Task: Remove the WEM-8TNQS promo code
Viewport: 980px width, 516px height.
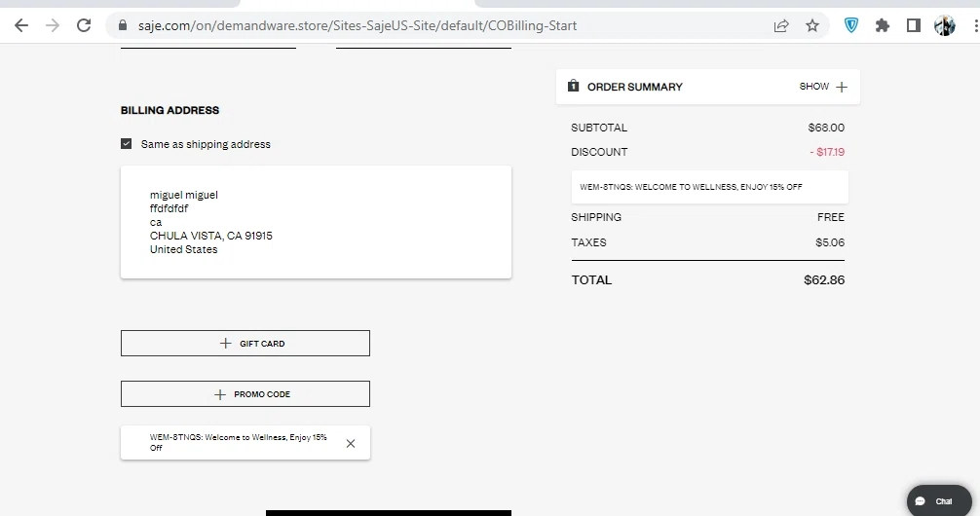Action: coord(351,443)
